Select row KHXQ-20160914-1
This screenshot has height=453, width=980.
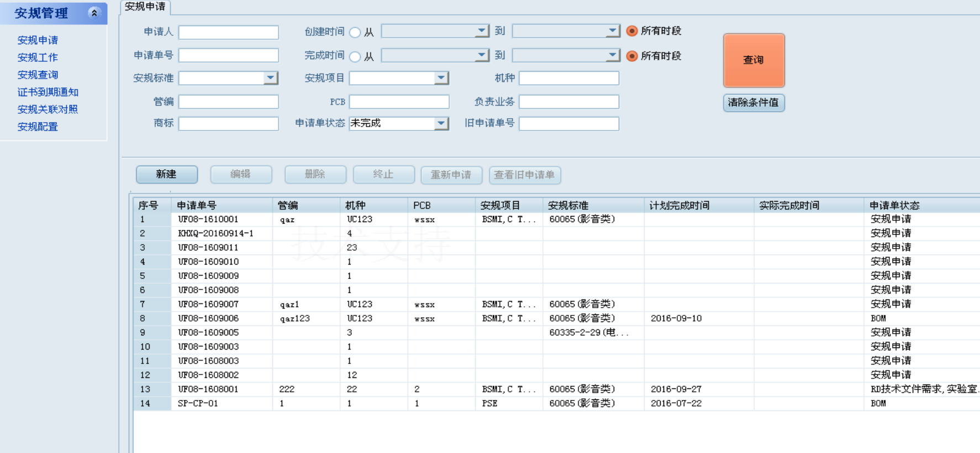pyautogui.click(x=557, y=234)
